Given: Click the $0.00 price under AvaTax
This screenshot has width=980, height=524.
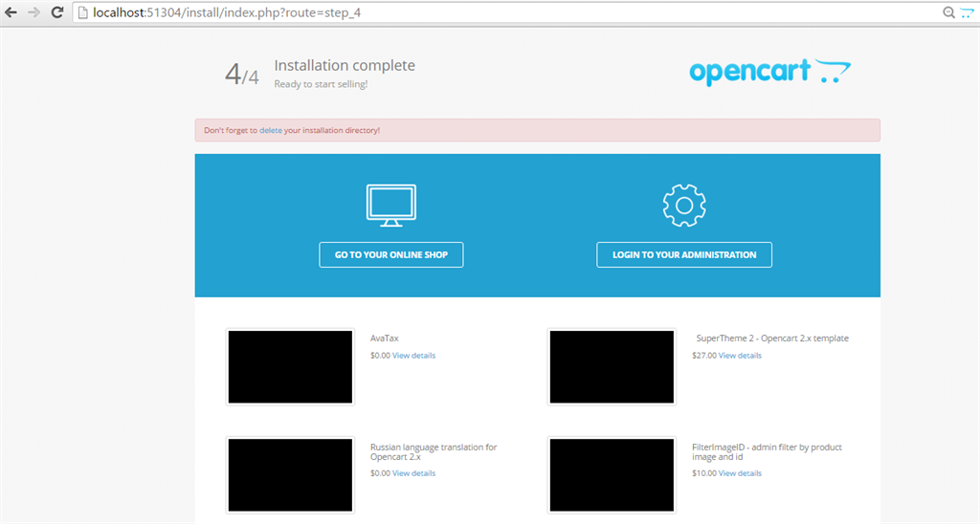Looking at the screenshot, I should [x=380, y=356].
